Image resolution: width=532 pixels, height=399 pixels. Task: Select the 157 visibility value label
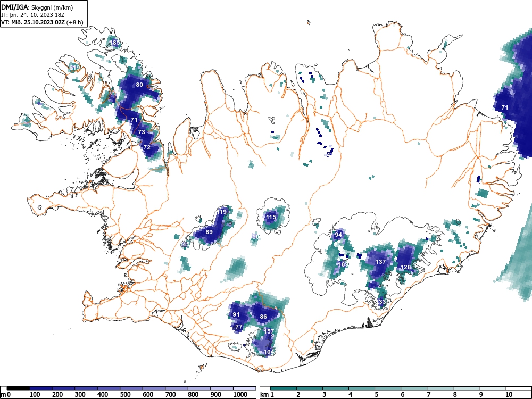[269, 331]
